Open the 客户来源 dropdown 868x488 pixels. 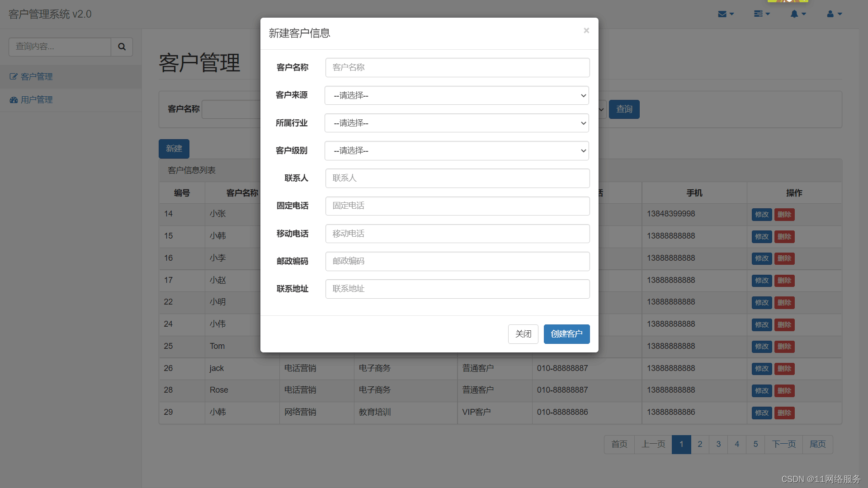coord(457,95)
